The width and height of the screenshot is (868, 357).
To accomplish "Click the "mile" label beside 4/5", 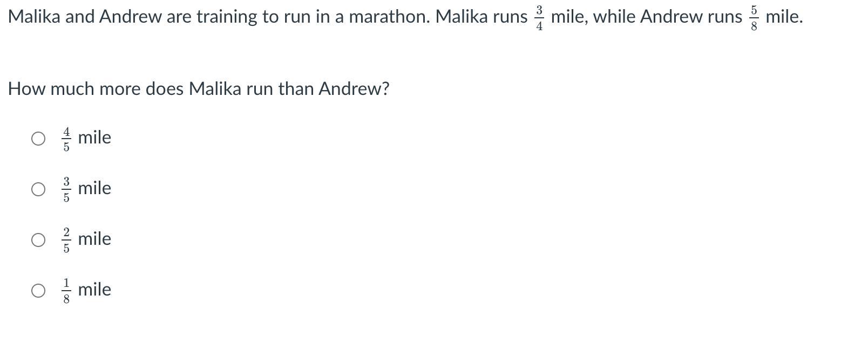I will (94, 138).
